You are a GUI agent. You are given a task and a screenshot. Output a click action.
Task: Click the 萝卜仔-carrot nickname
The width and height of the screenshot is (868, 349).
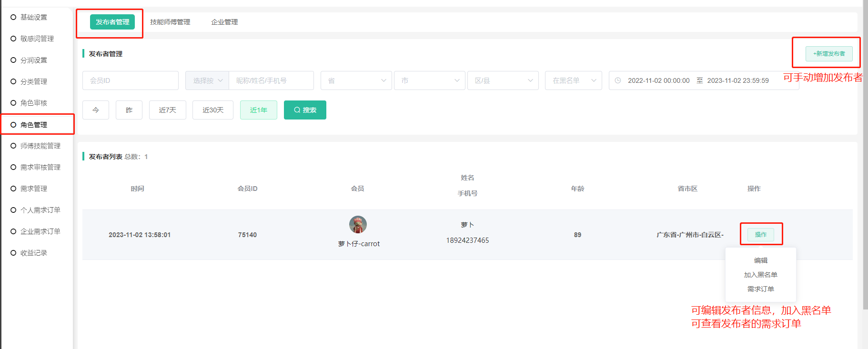(x=359, y=244)
